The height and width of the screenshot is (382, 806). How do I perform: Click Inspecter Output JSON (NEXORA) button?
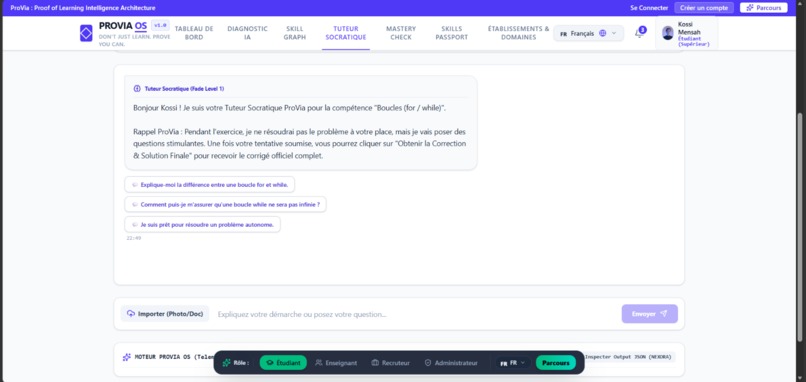[629, 357]
